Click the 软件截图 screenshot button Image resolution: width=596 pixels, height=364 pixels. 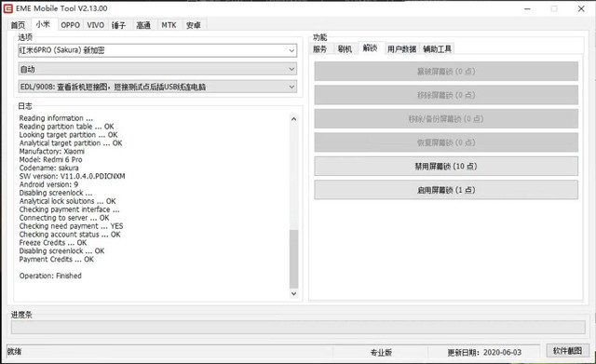click(568, 351)
